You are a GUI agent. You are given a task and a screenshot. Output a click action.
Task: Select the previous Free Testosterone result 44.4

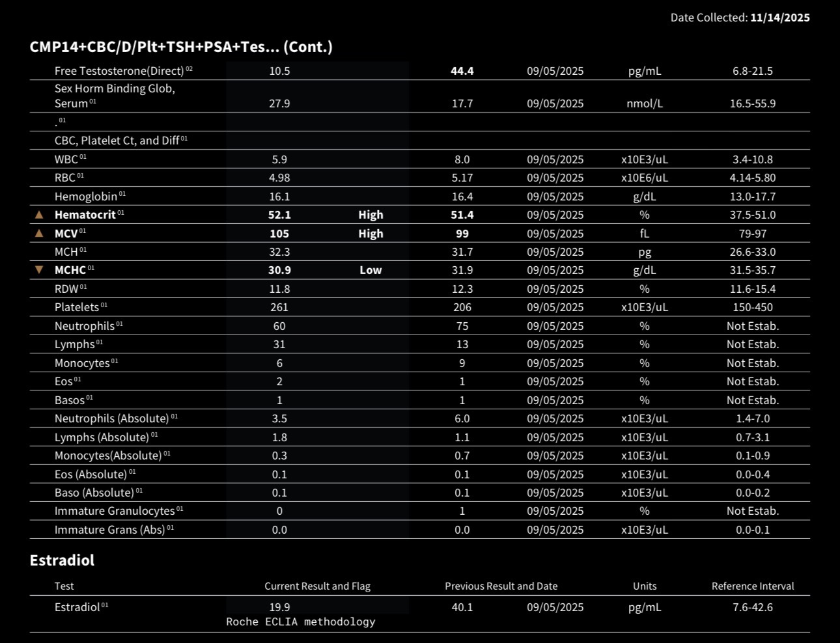point(462,71)
